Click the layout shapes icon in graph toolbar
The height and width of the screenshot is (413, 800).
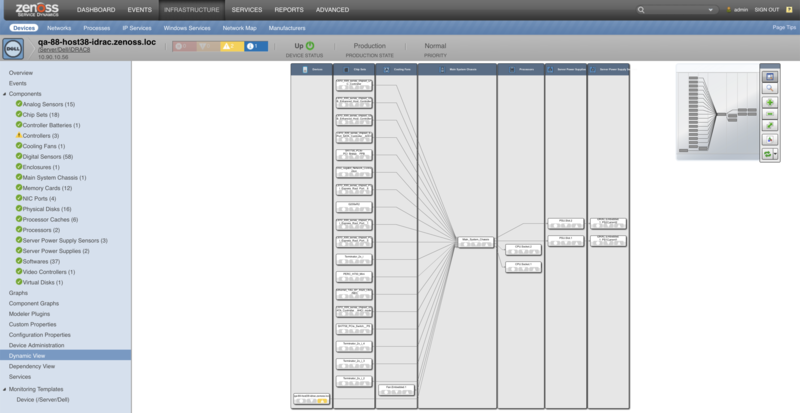[770, 139]
